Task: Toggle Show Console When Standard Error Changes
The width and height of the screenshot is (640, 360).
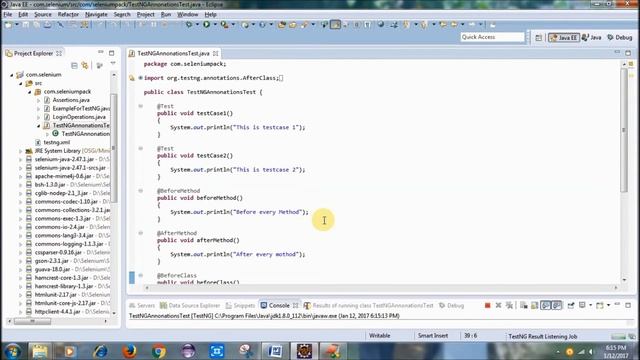Action: click(x=557, y=305)
